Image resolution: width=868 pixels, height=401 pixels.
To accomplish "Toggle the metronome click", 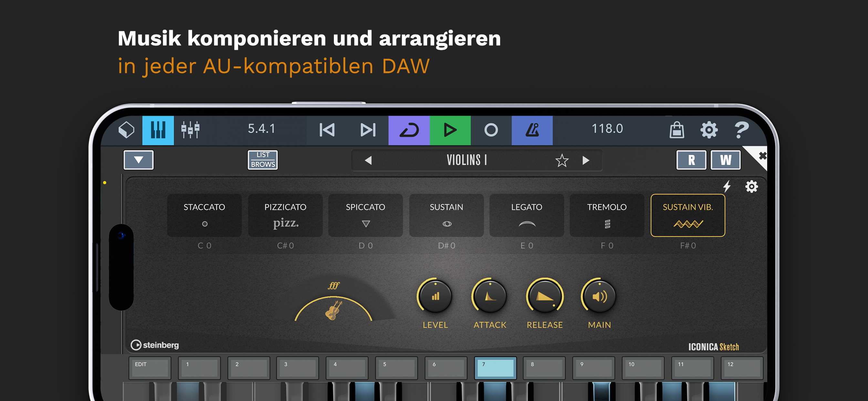I will point(532,130).
